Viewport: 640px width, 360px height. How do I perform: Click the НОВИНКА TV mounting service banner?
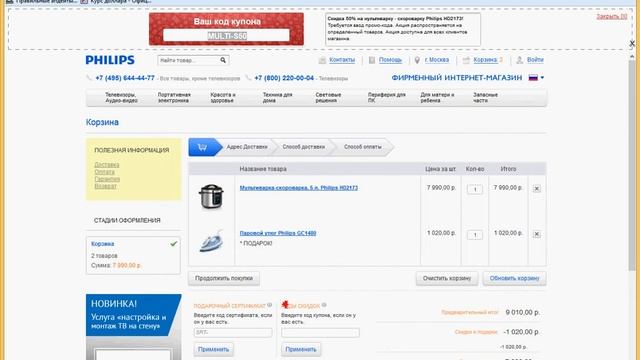coord(133,327)
